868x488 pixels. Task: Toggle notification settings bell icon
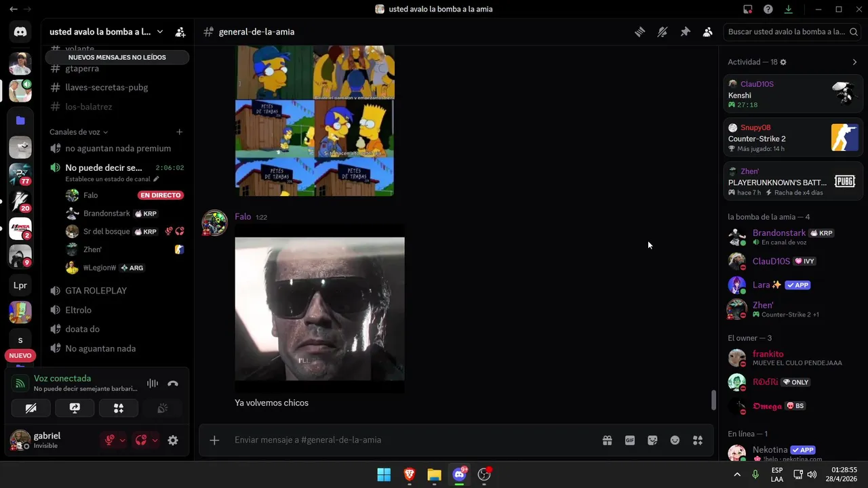(663, 32)
